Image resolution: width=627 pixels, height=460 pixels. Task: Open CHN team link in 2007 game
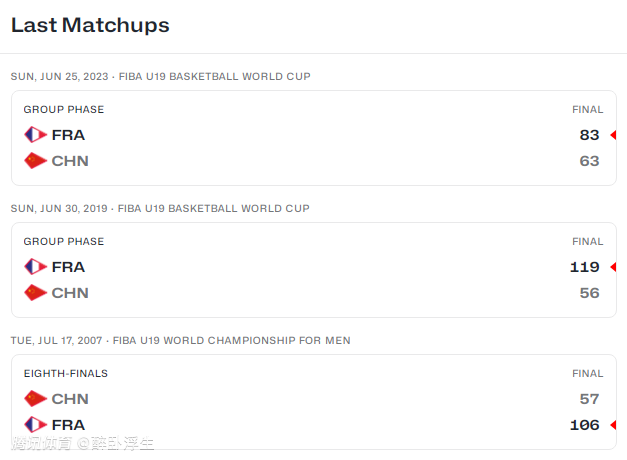pyautogui.click(x=70, y=399)
